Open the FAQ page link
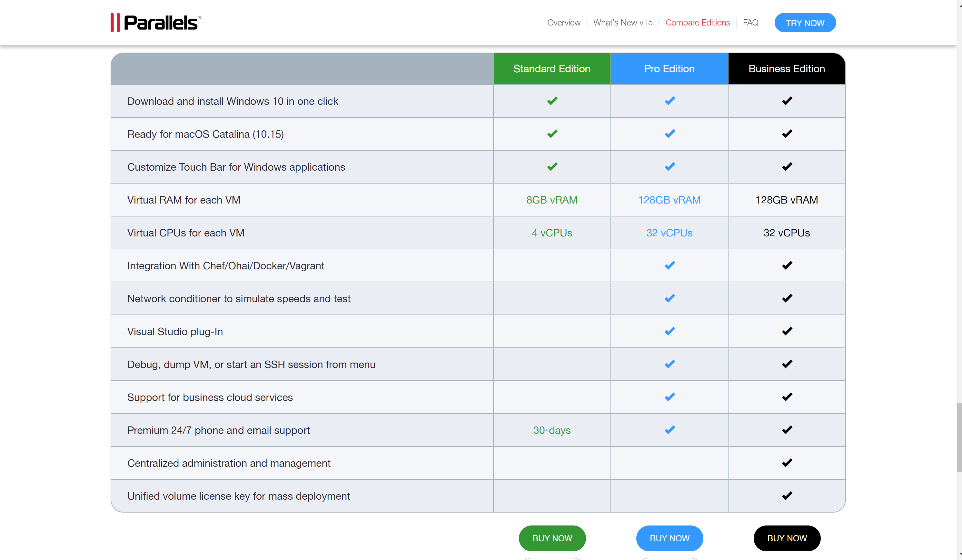The width and height of the screenshot is (962, 560). [x=750, y=23]
